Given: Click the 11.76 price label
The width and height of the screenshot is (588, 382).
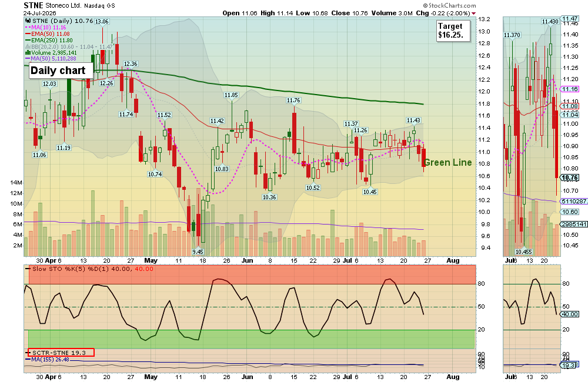Looking at the screenshot, I should 293,100.
